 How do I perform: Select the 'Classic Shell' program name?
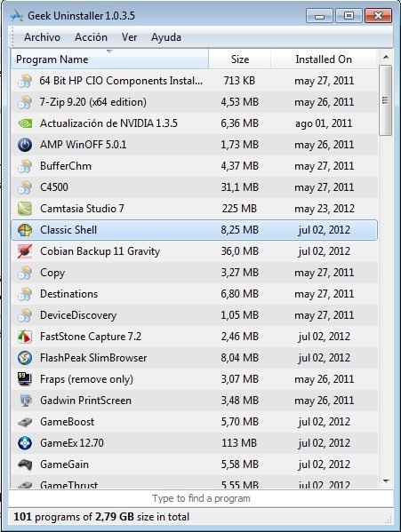(x=68, y=230)
